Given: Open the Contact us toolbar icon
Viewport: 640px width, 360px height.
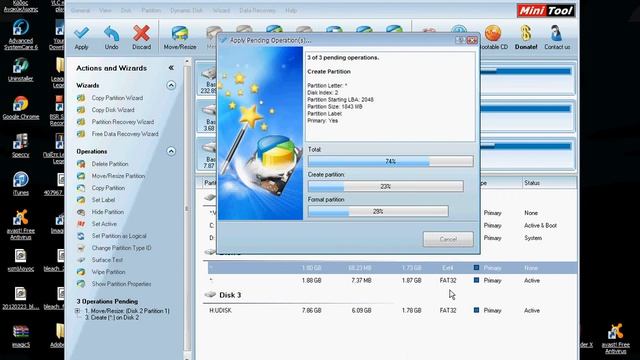Looking at the screenshot, I should (557, 34).
